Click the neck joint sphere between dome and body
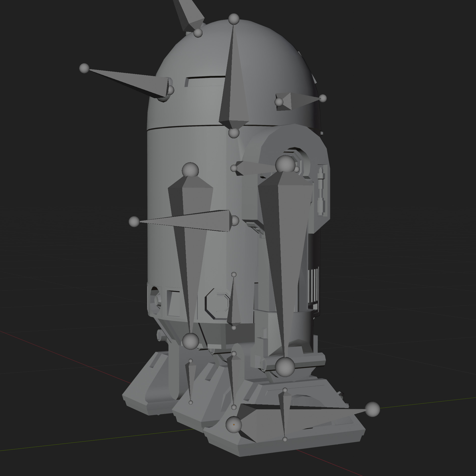This screenshot has height=476, width=476. tap(234, 133)
